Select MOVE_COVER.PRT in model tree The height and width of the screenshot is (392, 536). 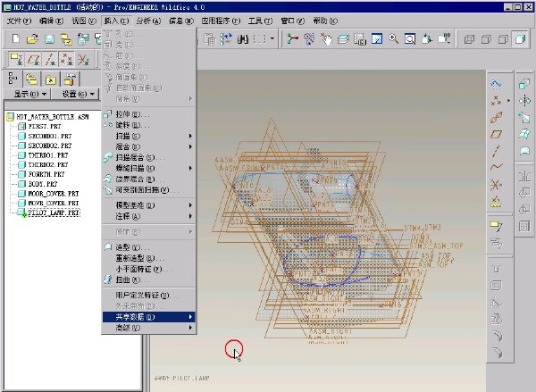coord(54,203)
